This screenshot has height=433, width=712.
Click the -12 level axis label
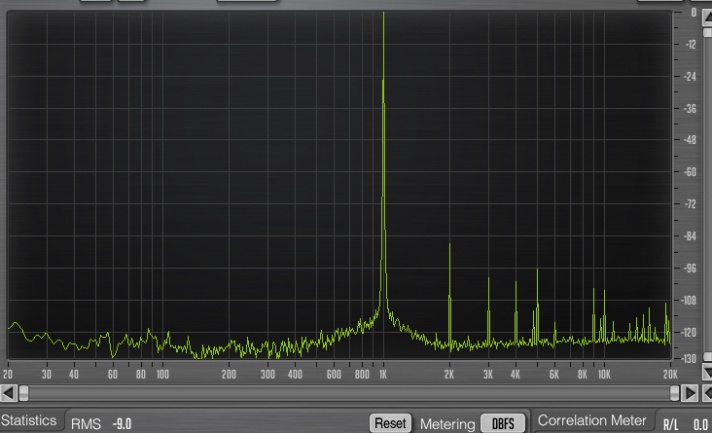690,44
